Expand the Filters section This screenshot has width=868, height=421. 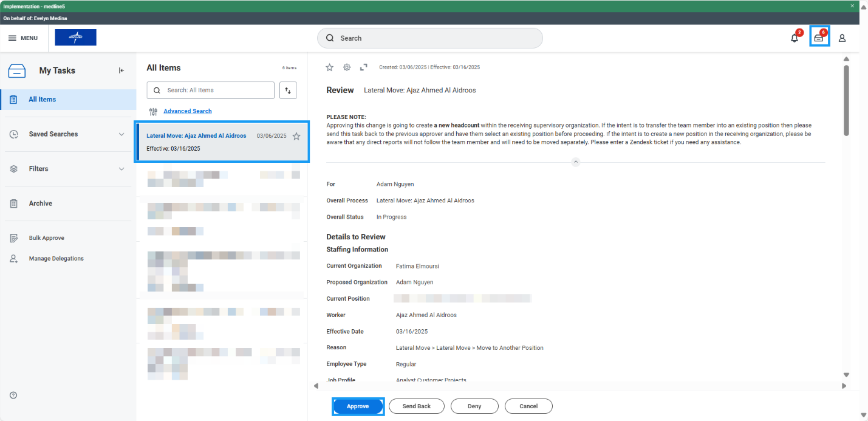[121, 169]
